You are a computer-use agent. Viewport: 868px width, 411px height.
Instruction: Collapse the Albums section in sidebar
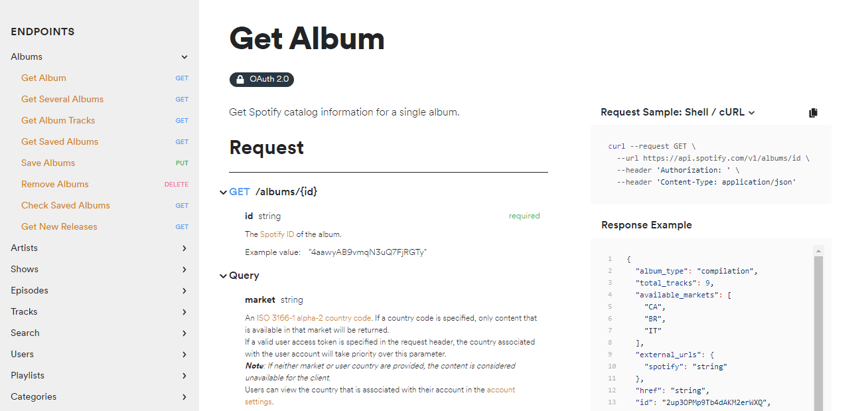[x=184, y=57]
